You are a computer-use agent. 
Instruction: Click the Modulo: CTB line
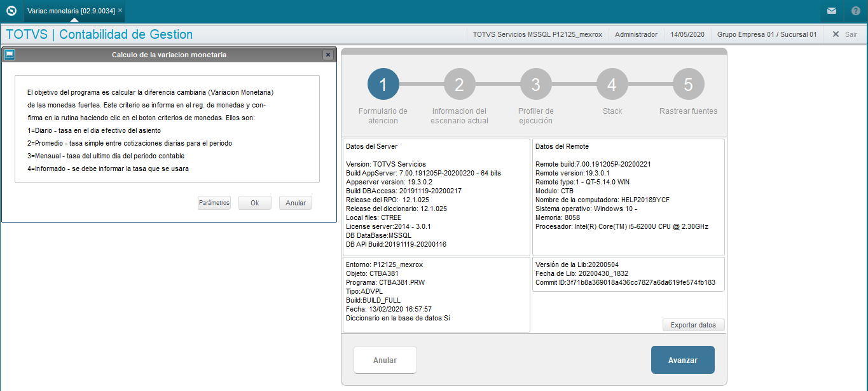pyautogui.click(x=555, y=191)
